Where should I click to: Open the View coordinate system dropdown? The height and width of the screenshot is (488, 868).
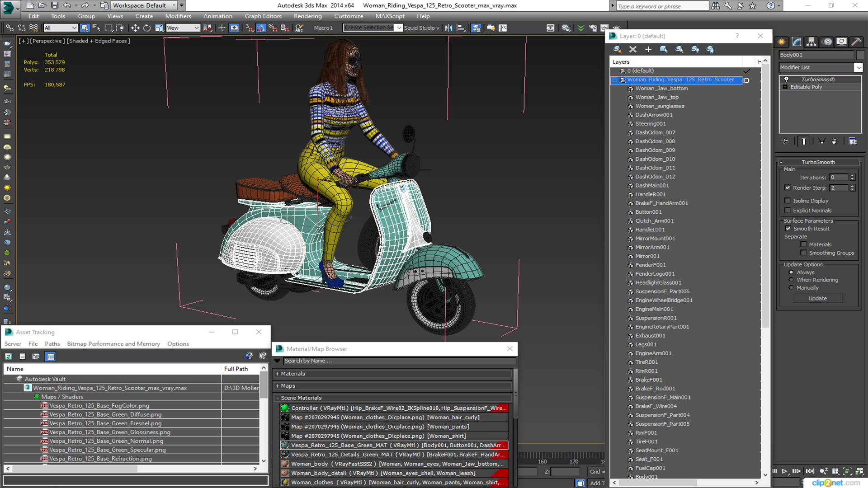pyautogui.click(x=183, y=28)
